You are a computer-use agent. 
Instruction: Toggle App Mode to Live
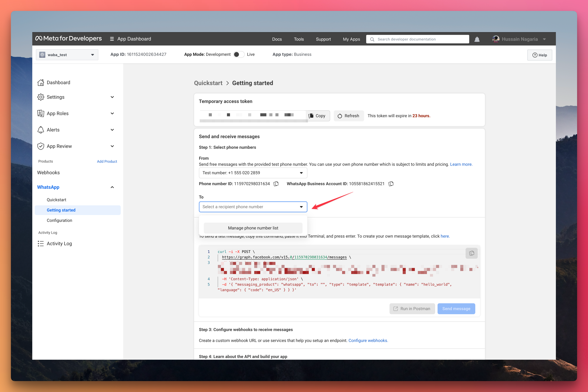[x=238, y=54]
